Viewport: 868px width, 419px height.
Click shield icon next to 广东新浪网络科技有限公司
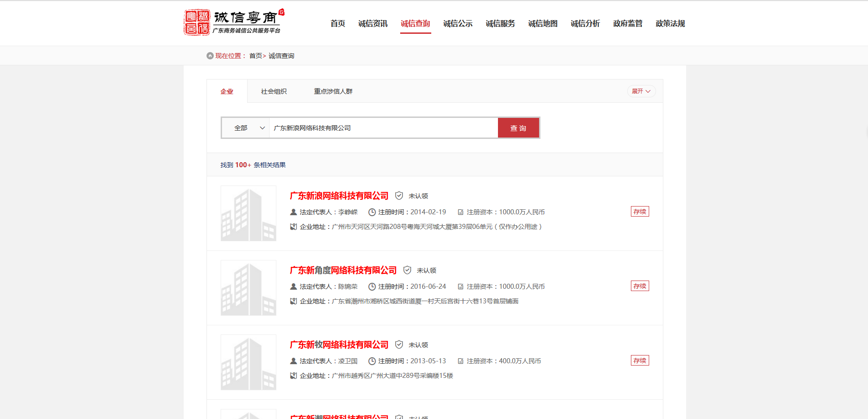click(x=399, y=196)
